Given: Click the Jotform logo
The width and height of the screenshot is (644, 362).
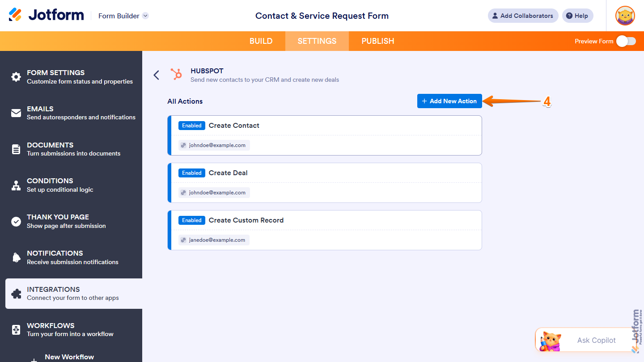Looking at the screenshot, I should pos(46,15).
